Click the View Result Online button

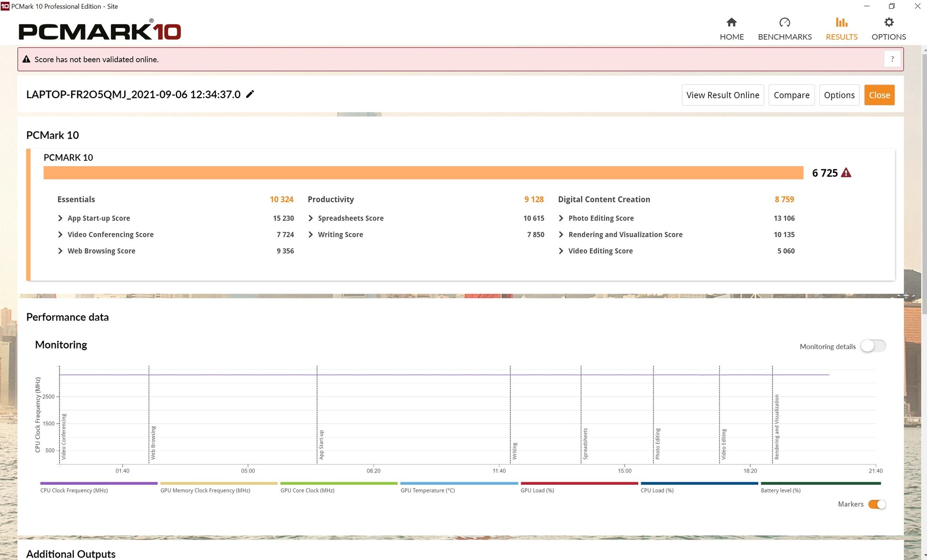723,95
